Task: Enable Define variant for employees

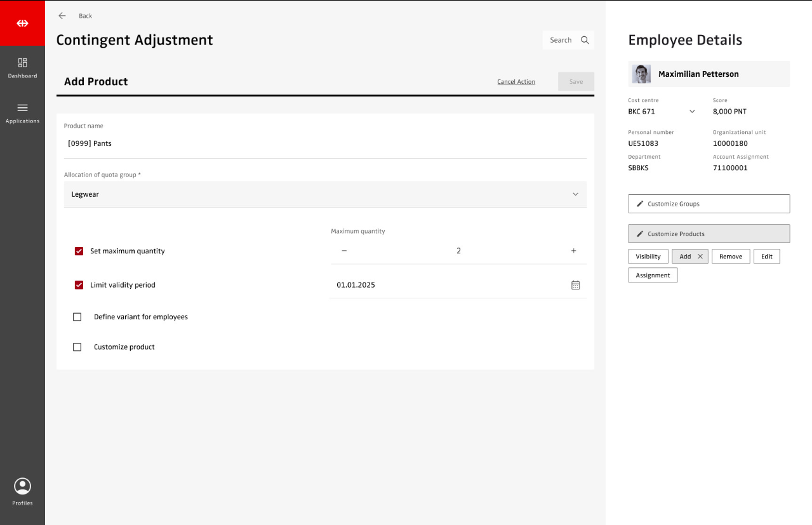Action: pyautogui.click(x=77, y=317)
